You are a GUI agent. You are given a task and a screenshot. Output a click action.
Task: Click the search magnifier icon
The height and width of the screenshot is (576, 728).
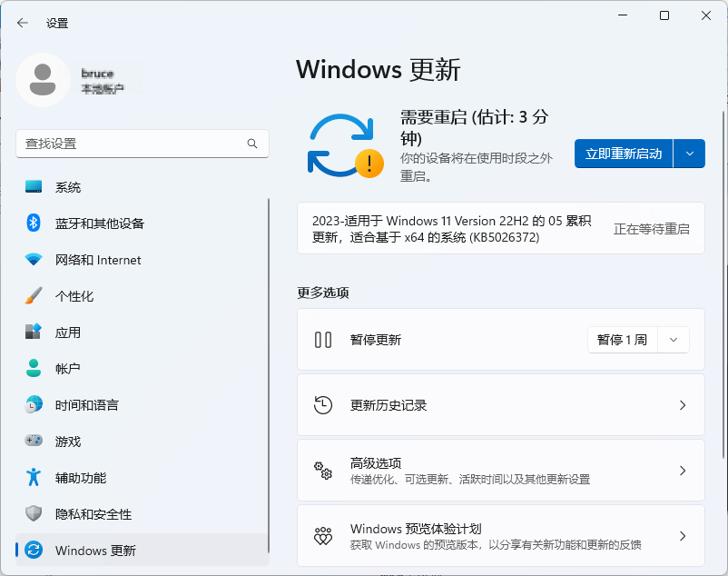click(x=252, y=144)
